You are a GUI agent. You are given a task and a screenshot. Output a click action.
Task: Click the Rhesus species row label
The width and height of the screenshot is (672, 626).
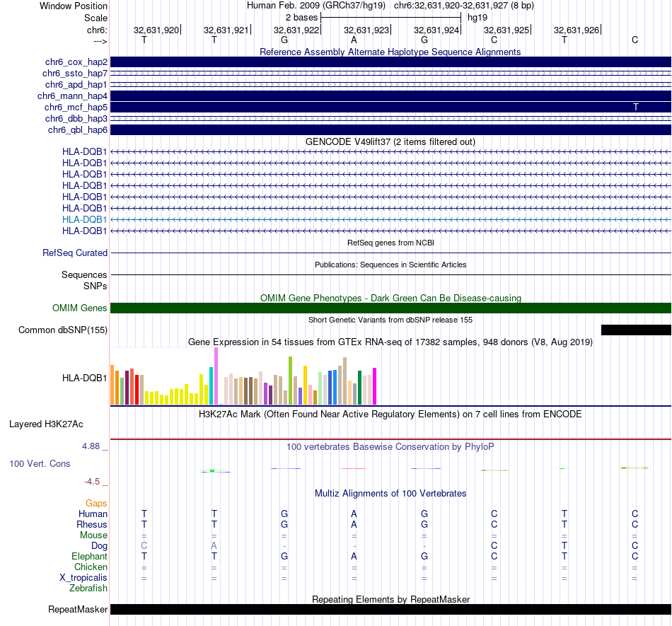92,524
